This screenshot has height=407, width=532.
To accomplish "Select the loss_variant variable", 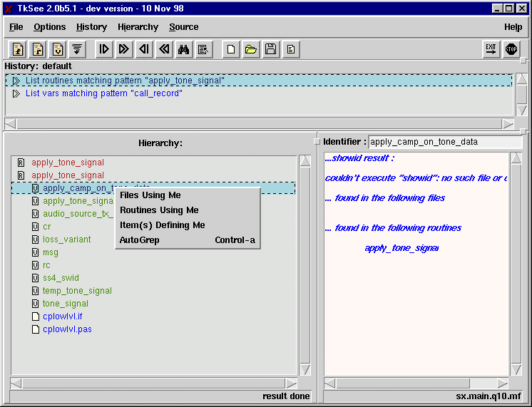I will [66, 239].
